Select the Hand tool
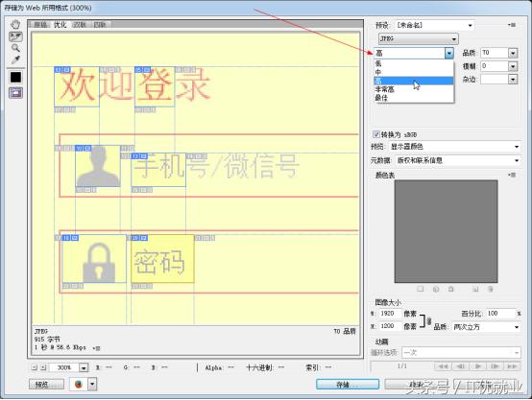This screenshot has height=400, width=532. coord(15,24)
